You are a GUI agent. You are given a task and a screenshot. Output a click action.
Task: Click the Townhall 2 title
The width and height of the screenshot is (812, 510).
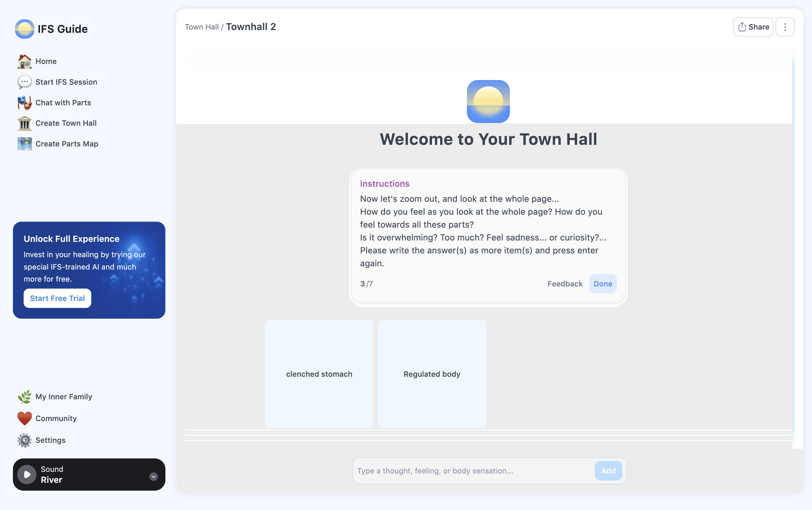point(251,27)
